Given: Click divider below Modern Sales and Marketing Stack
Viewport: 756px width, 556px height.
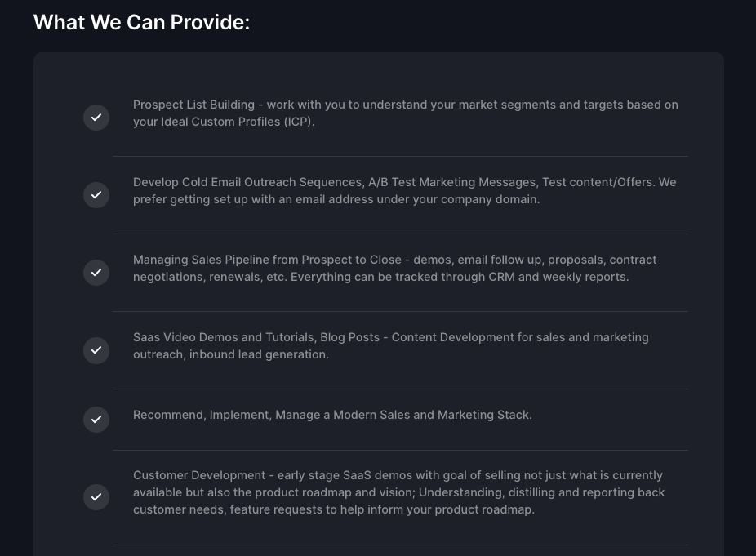Looking at the screenshot, I should (x=400, y=450).
